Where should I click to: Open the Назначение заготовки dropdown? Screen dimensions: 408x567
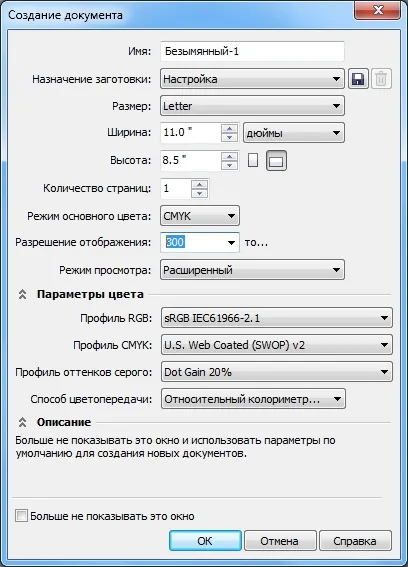tap(252, 79)
